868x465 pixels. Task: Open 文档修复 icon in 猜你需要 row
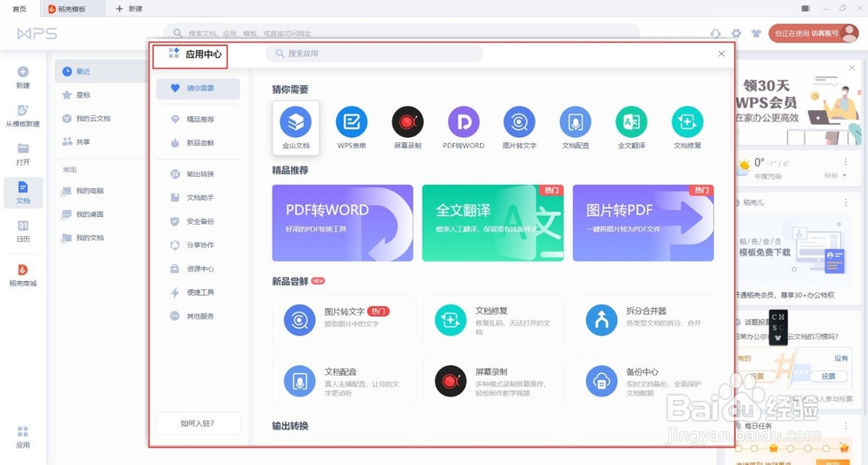[x=687, y=128]
